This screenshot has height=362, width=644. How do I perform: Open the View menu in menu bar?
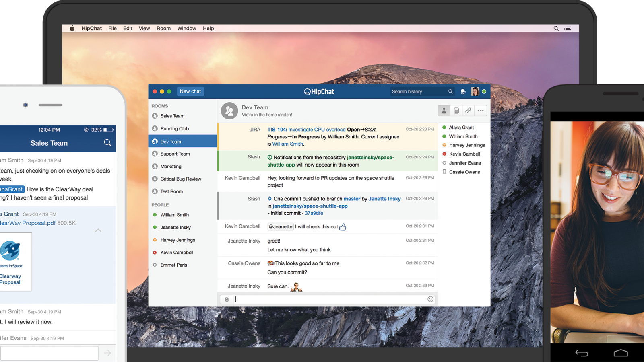coord(144,29)
